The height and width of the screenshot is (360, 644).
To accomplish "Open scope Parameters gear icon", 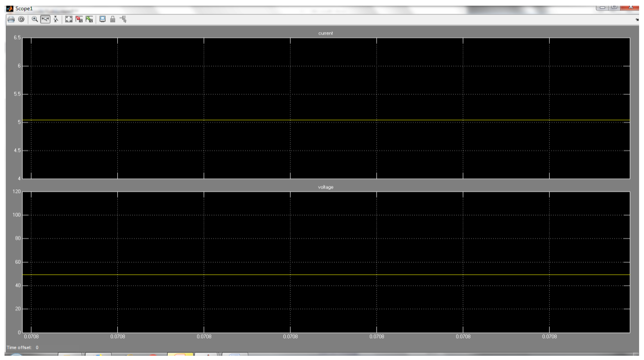I will [22, 19].
